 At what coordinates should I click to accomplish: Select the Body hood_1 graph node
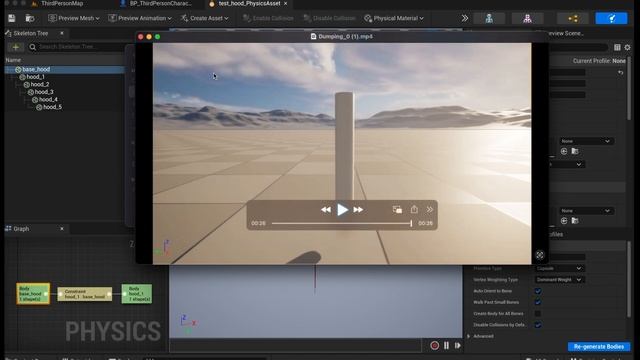137,294
